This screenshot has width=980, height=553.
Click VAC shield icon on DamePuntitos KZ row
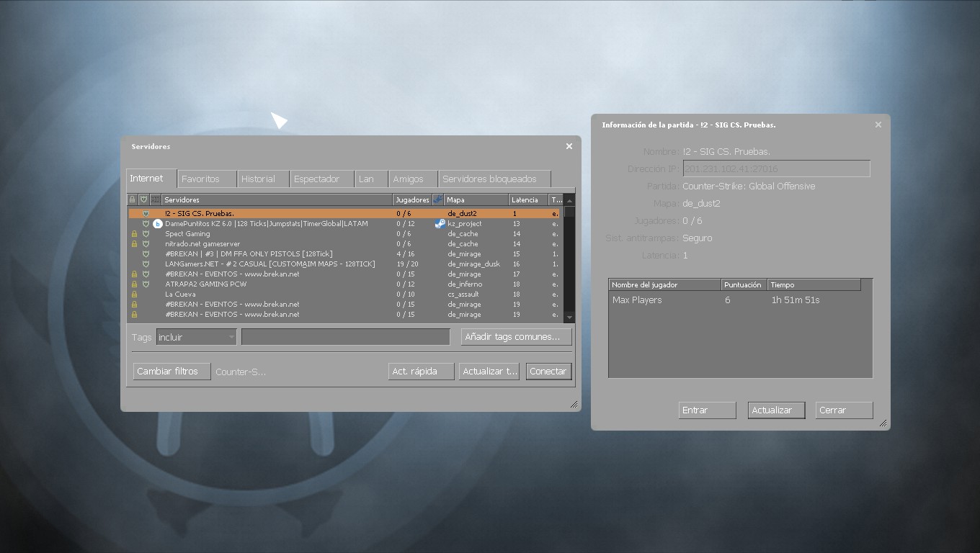click(x=146, y=224)
